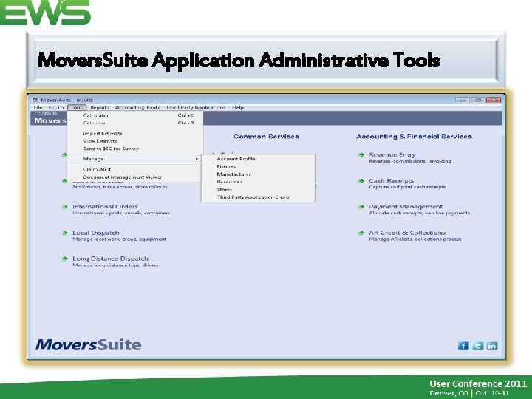Open the Long Distance Dispatch link
The image size is (532, 399).
(111, 259)
